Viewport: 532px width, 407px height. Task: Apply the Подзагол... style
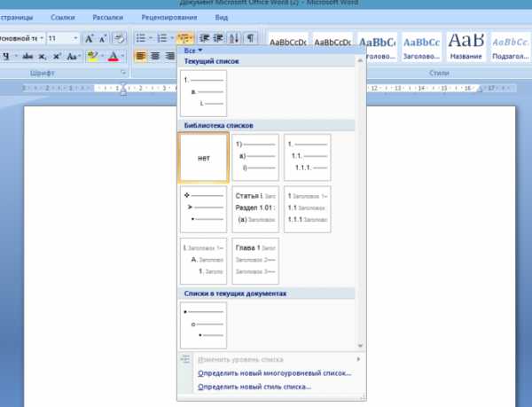coord(511,47)
